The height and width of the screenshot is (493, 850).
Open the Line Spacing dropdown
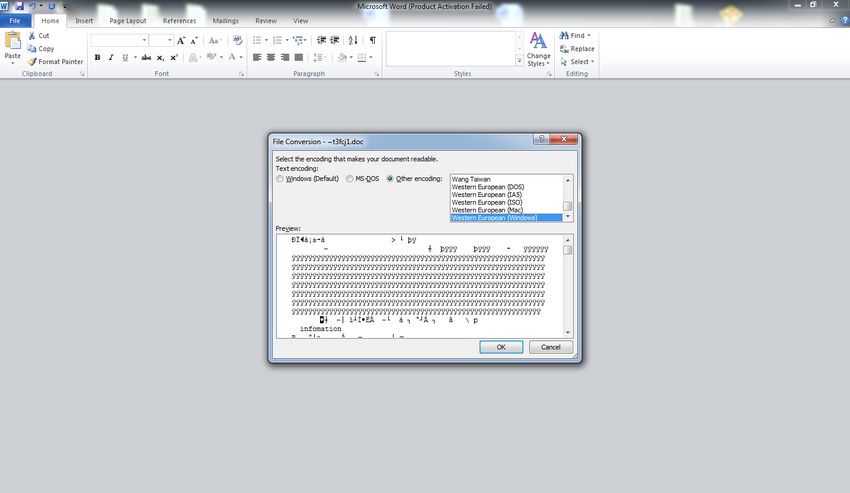click(319, 57)
